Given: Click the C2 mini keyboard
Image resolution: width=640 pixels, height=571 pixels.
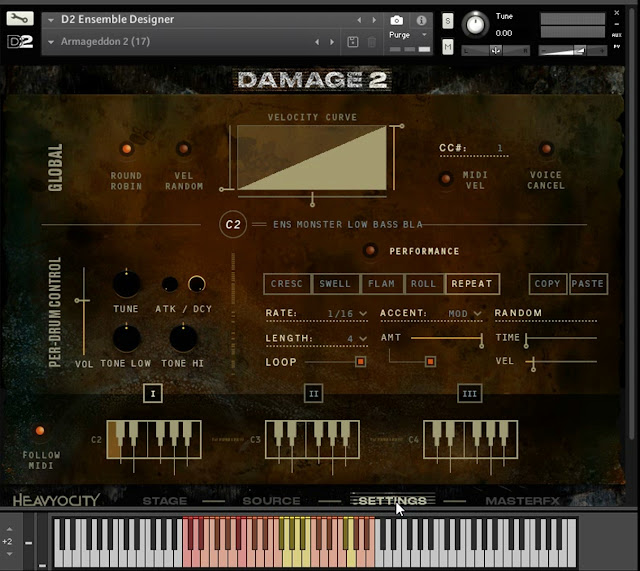Looking at the screenshot, I should point(154,440).
